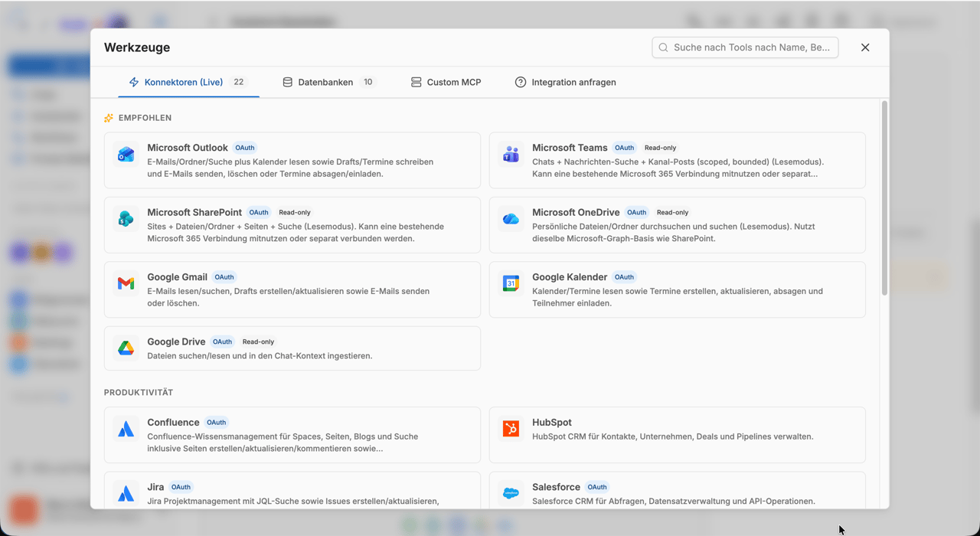Close the Werkzeuge dialog
This screenshot has width=980, height=536.
click(x=865, y=47)
